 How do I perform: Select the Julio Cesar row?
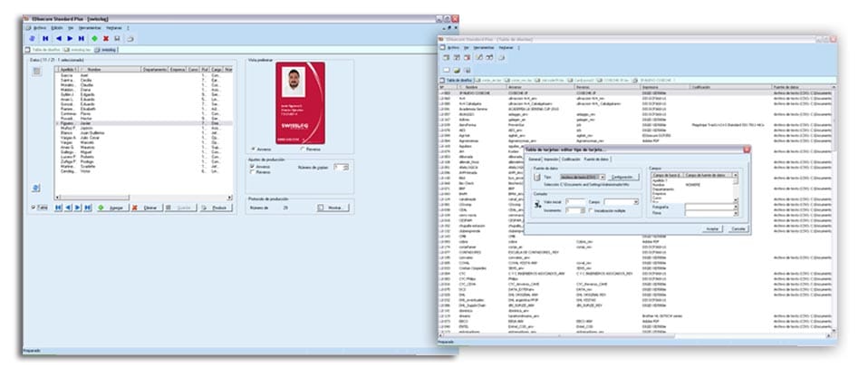coord(143,137)
